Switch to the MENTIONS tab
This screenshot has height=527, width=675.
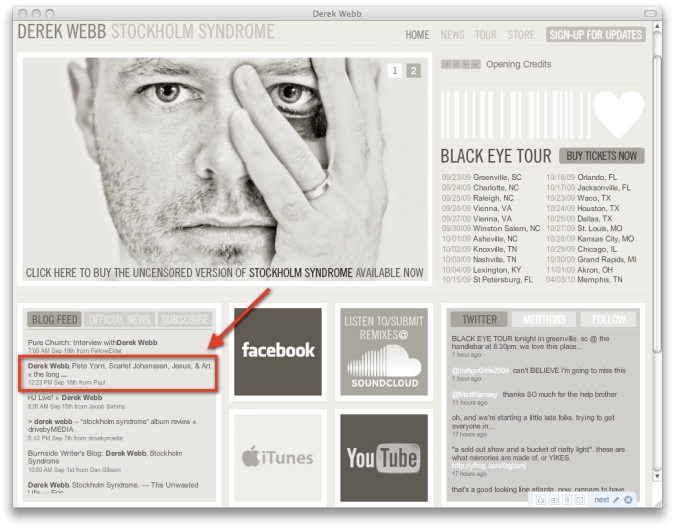pyautogui.click(x=544, y=320)
